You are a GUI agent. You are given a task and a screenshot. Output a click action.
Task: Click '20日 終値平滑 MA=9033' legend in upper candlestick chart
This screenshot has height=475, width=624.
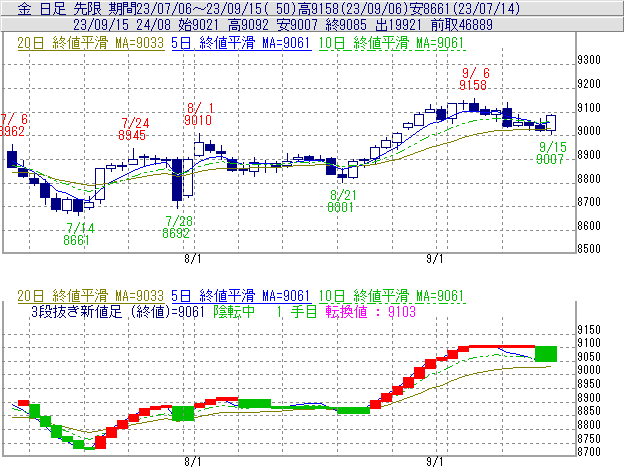(90, 43)
